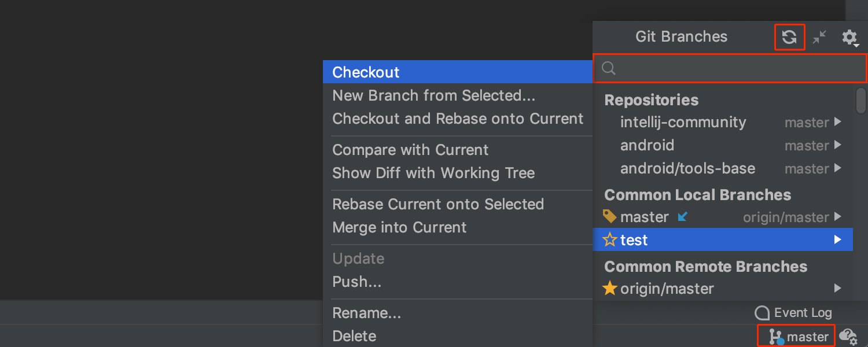The width and height of the screenshot is (868, 347).
Task: Choose Rebase Current onto Selected
Action: (438, 204)
